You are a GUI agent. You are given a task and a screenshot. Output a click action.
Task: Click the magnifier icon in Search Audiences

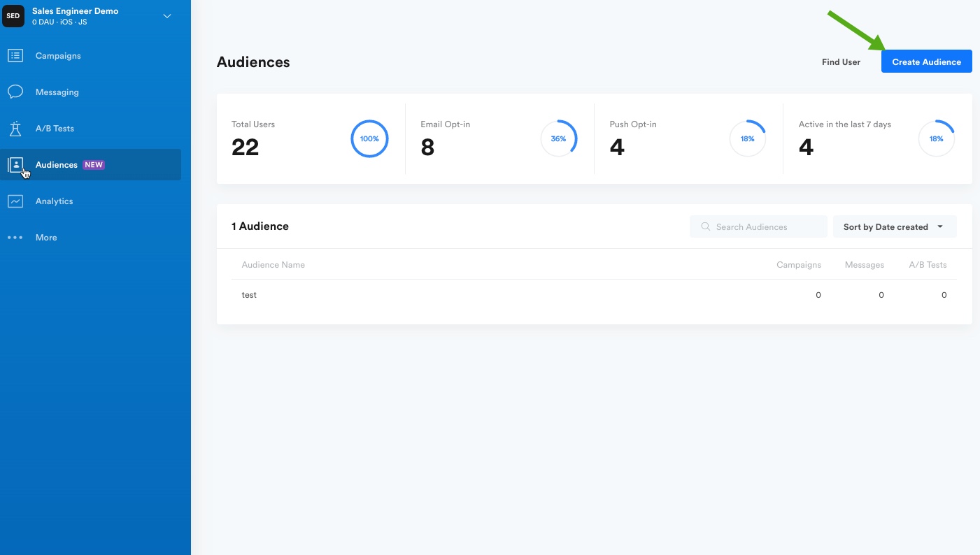[x=706, y=226]
